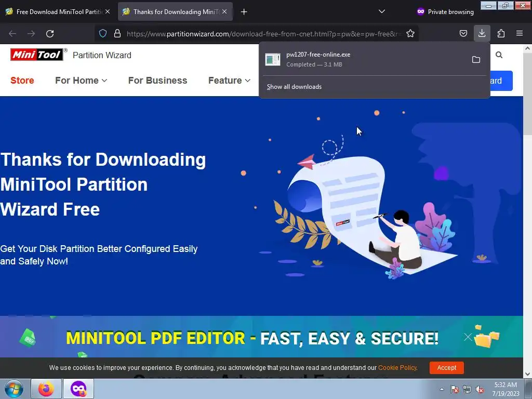Viewport: 532px width, 399px height.
Task: Click the MiniTool logo
Action: point(37,55)
